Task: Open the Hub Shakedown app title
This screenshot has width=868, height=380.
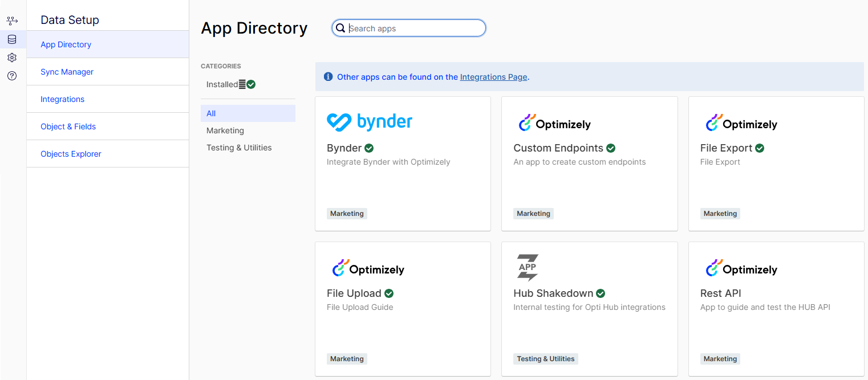Action: (x=553, y=293)
